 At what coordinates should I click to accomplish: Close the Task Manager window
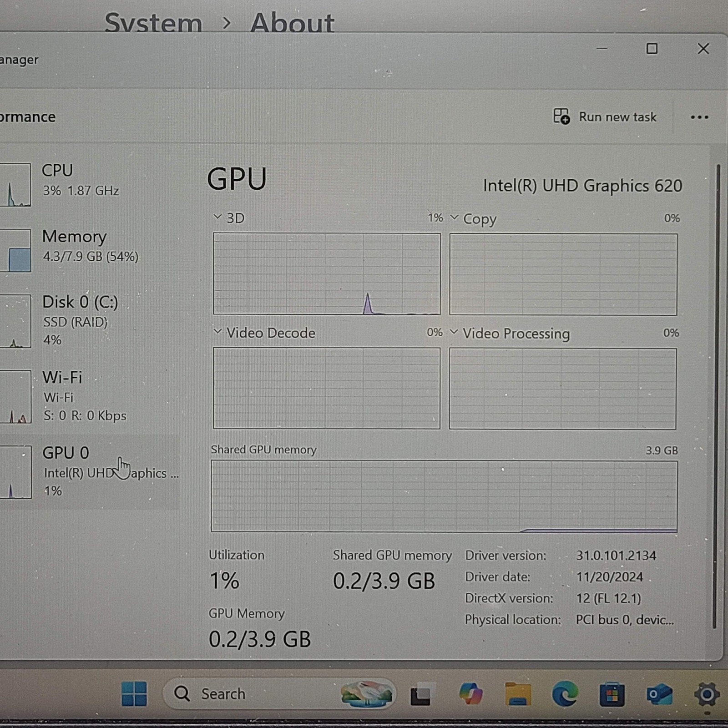703,49
